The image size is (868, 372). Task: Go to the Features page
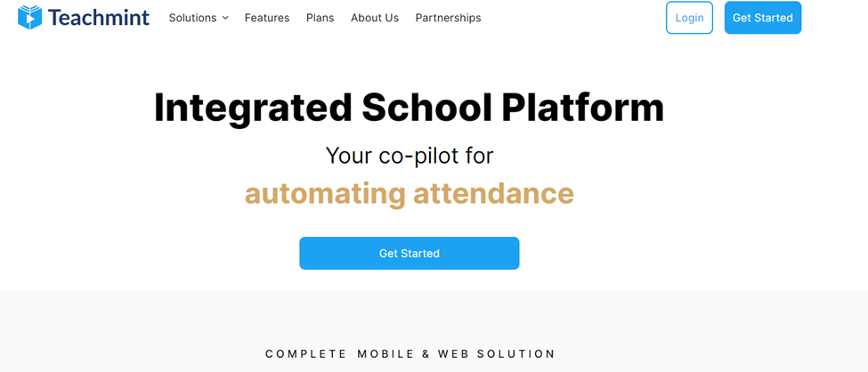pos(267,18)
